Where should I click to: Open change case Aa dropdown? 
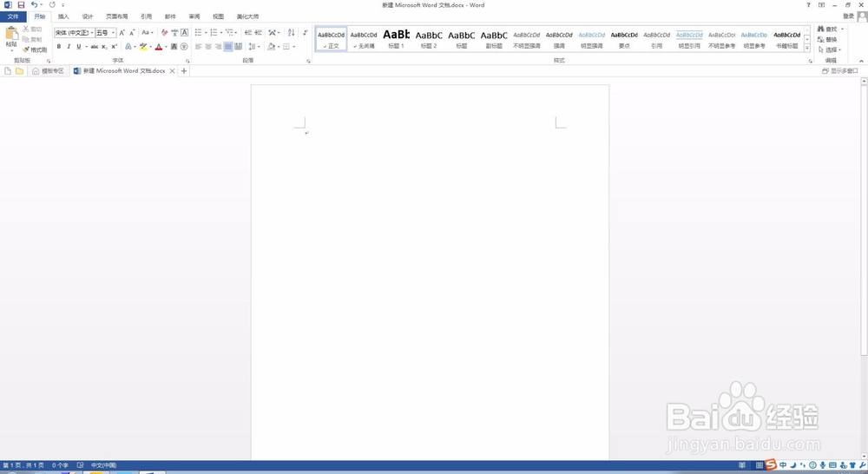point(147,33)
